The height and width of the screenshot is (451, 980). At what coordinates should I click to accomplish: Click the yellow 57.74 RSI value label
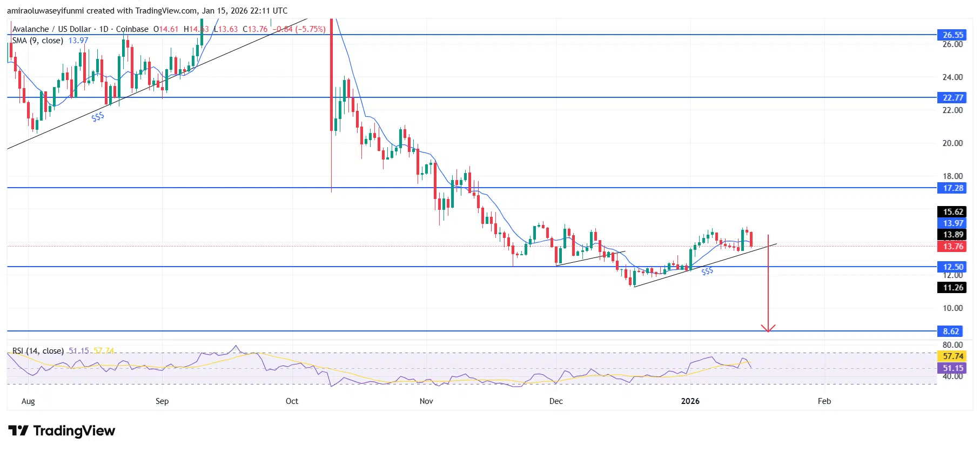[x=952, y=356]
